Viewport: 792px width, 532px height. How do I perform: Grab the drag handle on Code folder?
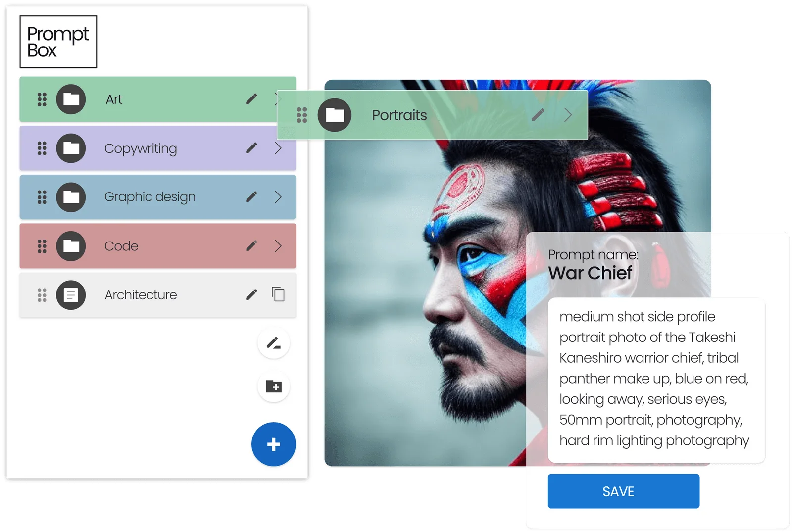(x=42, y=246)
